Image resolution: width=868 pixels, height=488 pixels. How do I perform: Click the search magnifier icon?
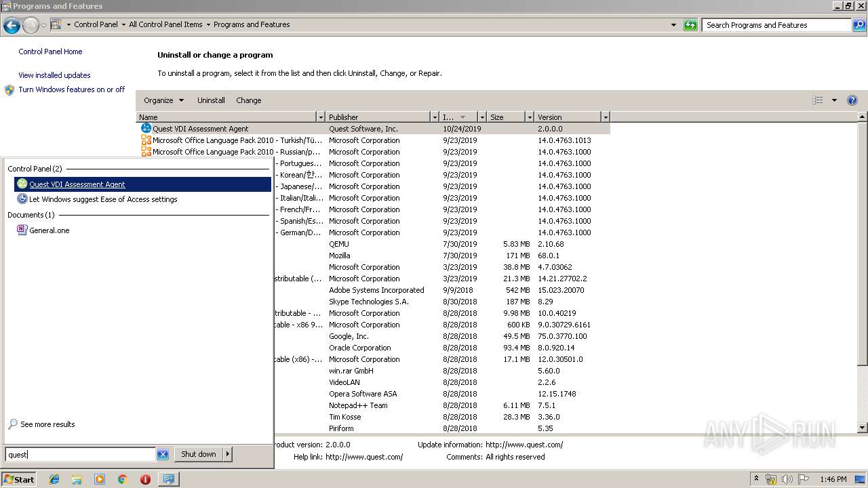pyautogui.click(x=859, y=25)
